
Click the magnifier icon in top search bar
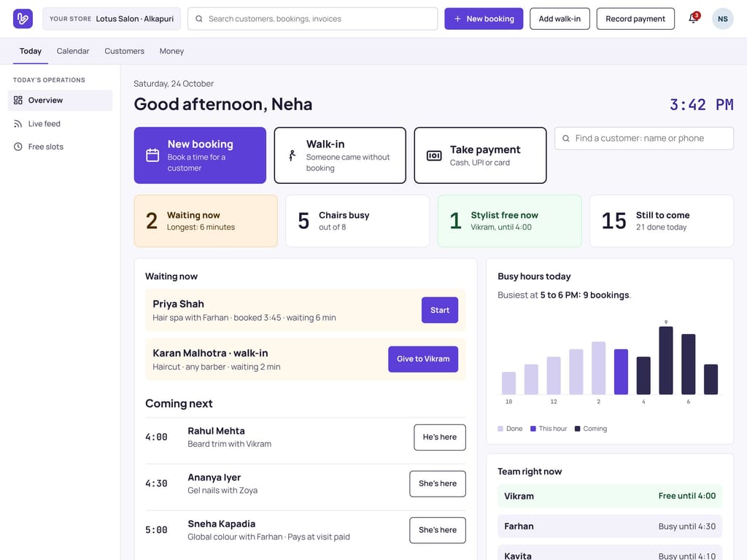pyautogui.click(x=199, y=19)
